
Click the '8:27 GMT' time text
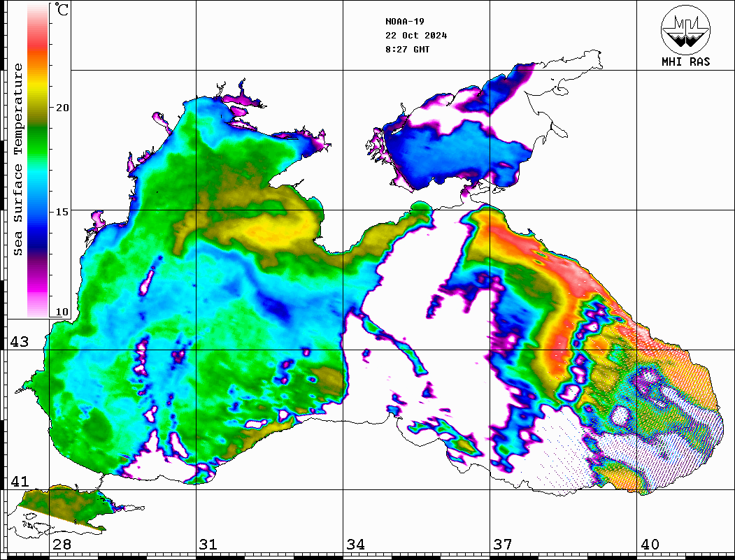coord(407,50)
